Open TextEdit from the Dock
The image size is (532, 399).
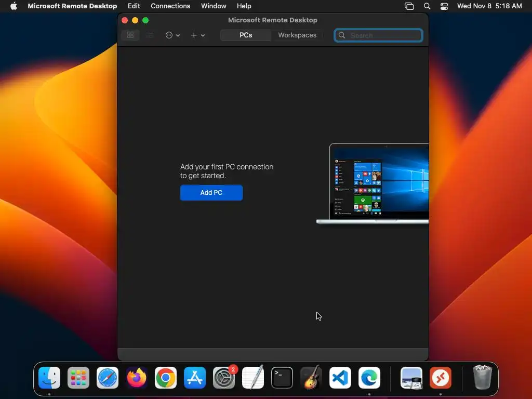(253, 378)
